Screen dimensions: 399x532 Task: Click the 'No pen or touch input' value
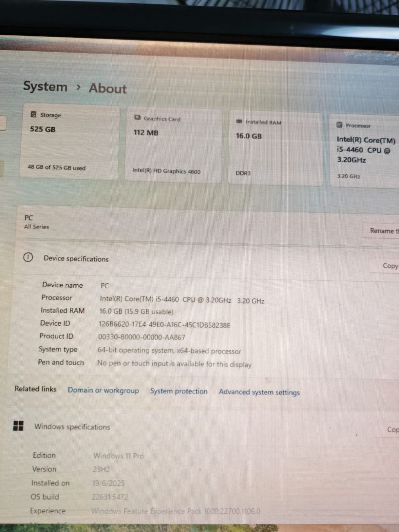click(174, 364)
